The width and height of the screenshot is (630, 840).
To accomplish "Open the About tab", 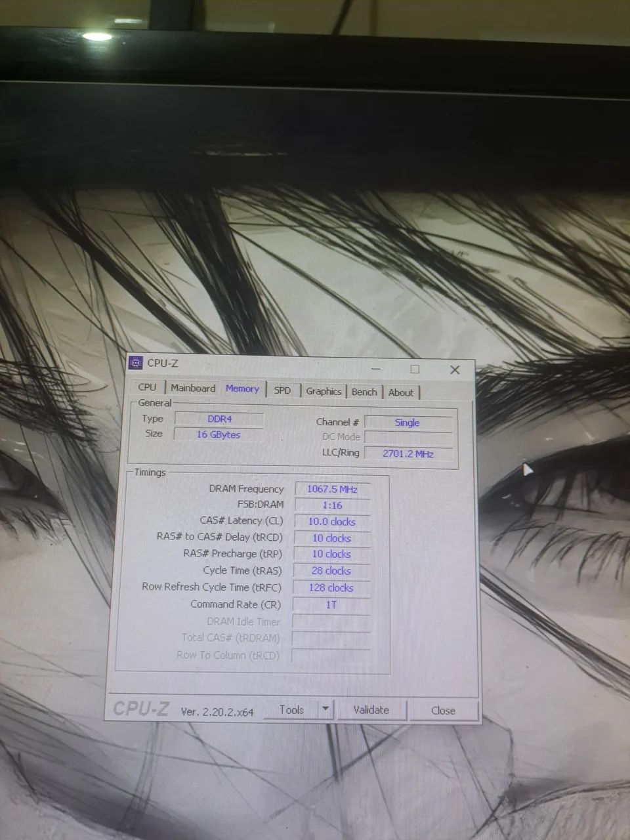I will (x=401, y=392).
